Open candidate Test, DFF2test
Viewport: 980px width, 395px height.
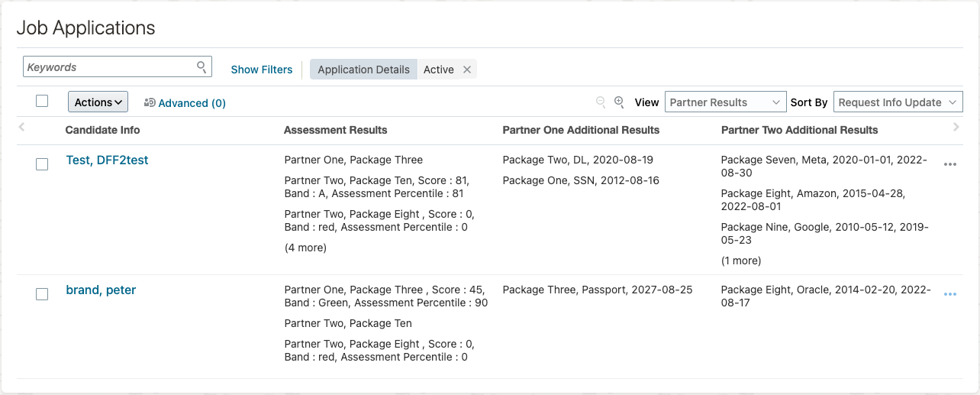107,160
